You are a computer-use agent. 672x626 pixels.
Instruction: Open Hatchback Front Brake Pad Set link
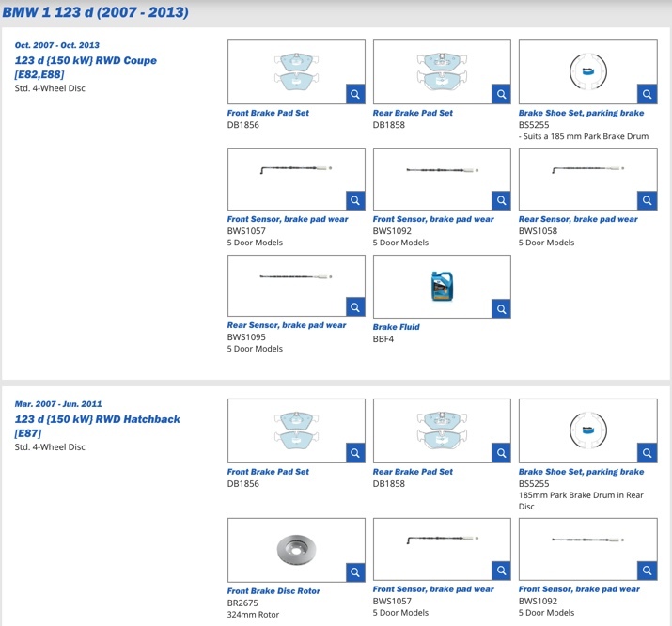268,472
